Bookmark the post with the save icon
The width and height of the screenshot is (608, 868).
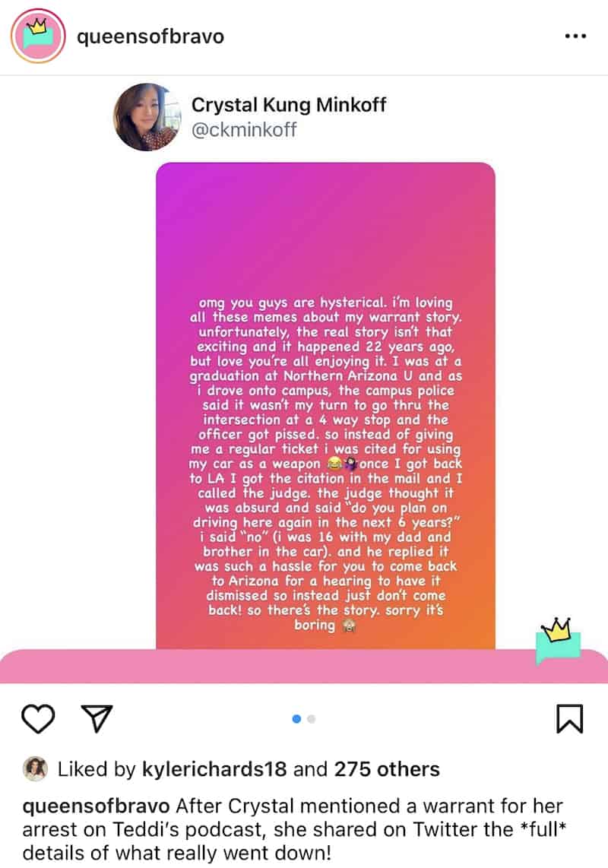[x=569, y=718]
